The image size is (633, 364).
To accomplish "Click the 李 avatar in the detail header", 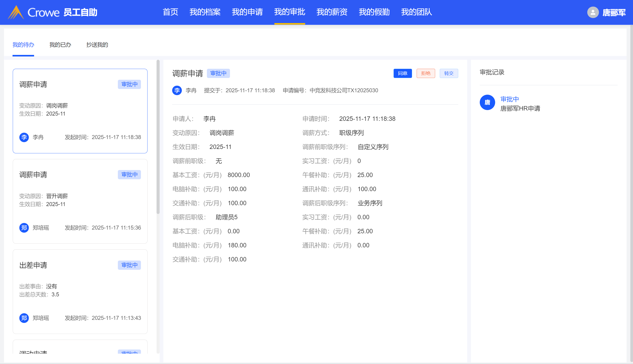I will click(x=177, y=90).
